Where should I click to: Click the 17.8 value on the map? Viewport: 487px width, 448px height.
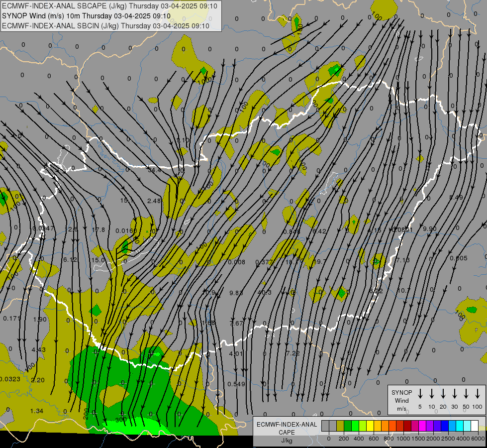pyautogui.click(x=98, y=230)
